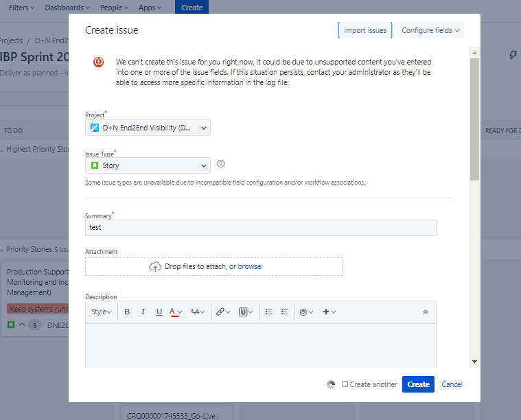The image size is (521, 420).
Task: Open the Issue Type dropdown
Action: (148, 165)
